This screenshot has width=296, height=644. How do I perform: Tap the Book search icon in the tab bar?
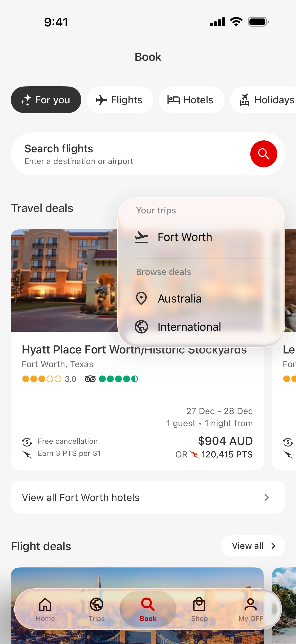coord(148,604)
